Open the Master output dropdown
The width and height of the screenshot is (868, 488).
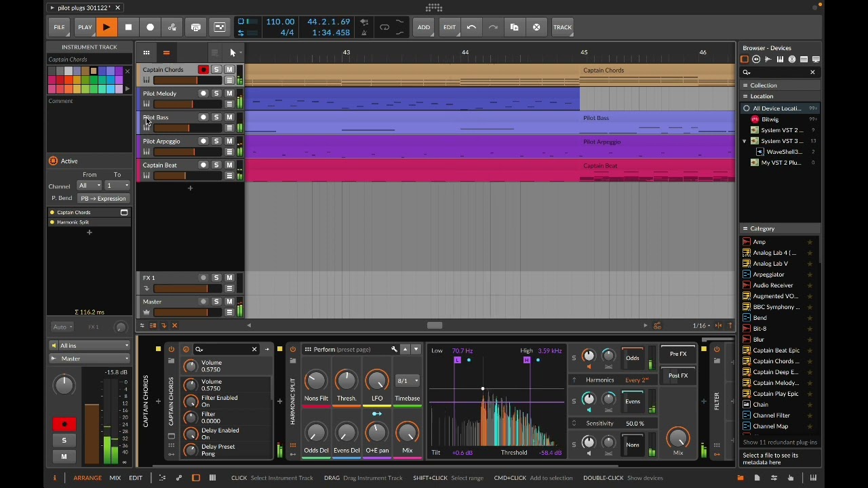[x=90, y=359]
